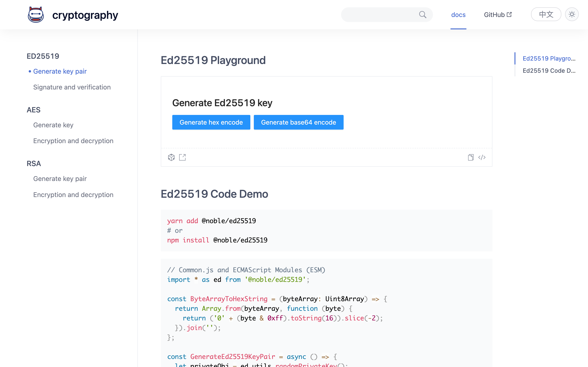Open the docs navigation tab
Screen dimensions: 588x367
point(458,15)
